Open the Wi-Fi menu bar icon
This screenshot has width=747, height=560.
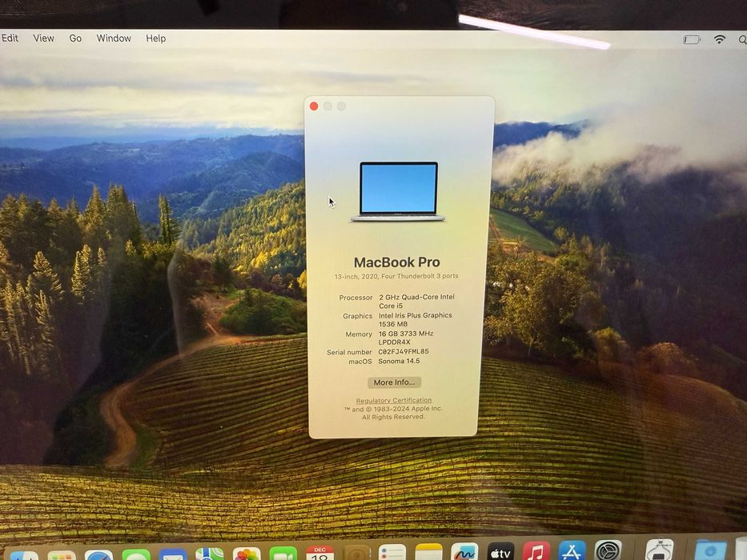(719, 39)
